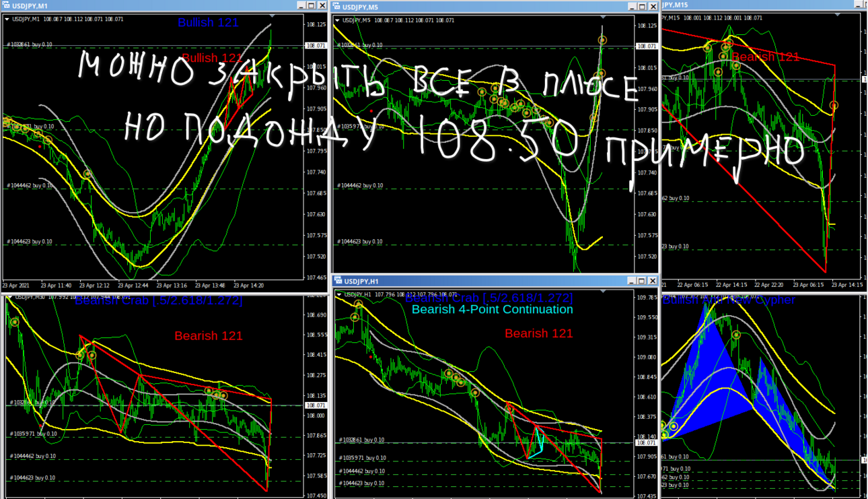Select order #1035971 buy 0.10 on M5 chart

[x=362, y=126]
